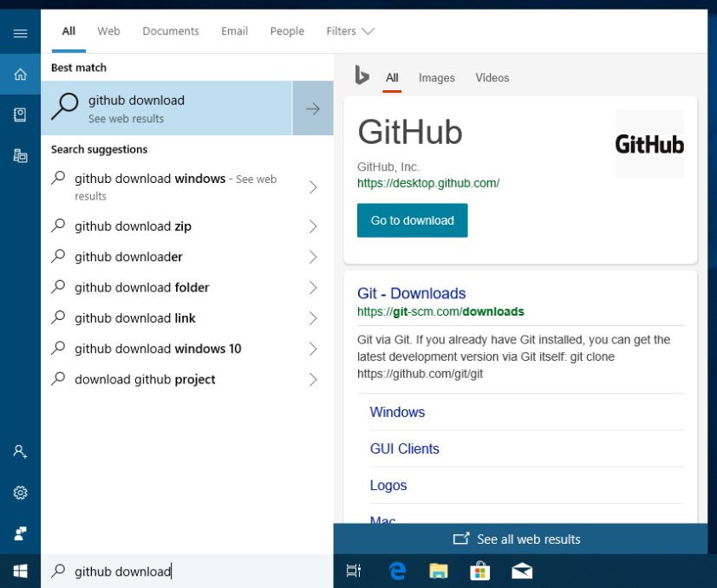This screenshot has width=717, height=588.
Task: Select the Bing logo above the results
Action: 363,77
